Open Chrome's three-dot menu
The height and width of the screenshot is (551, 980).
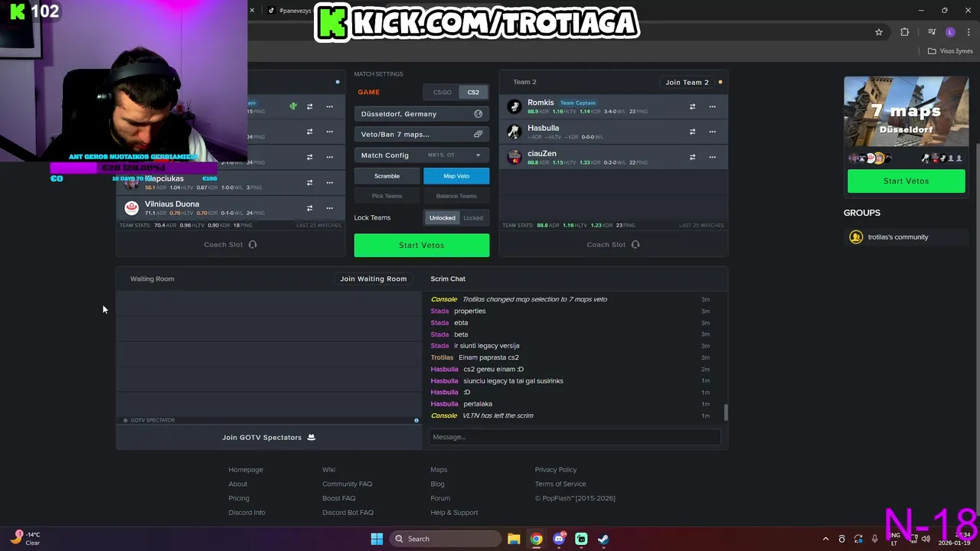click(x=969, y=32)
